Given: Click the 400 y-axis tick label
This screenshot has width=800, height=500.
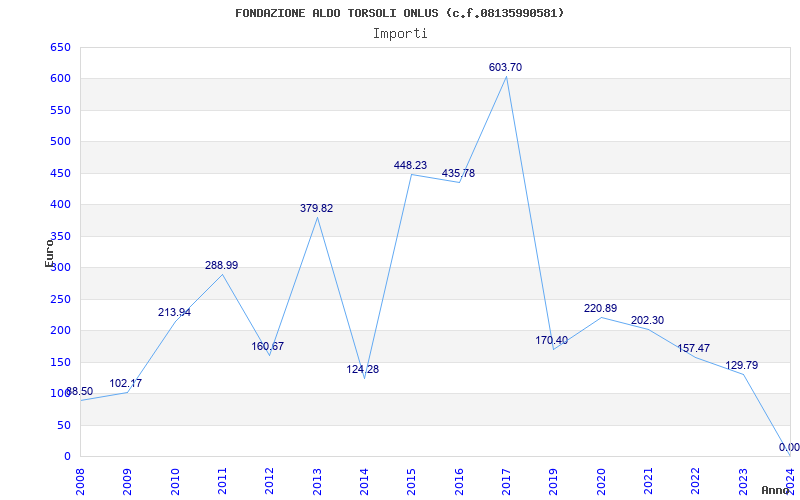Looking at the screenshot, I should tap(60, 205).
